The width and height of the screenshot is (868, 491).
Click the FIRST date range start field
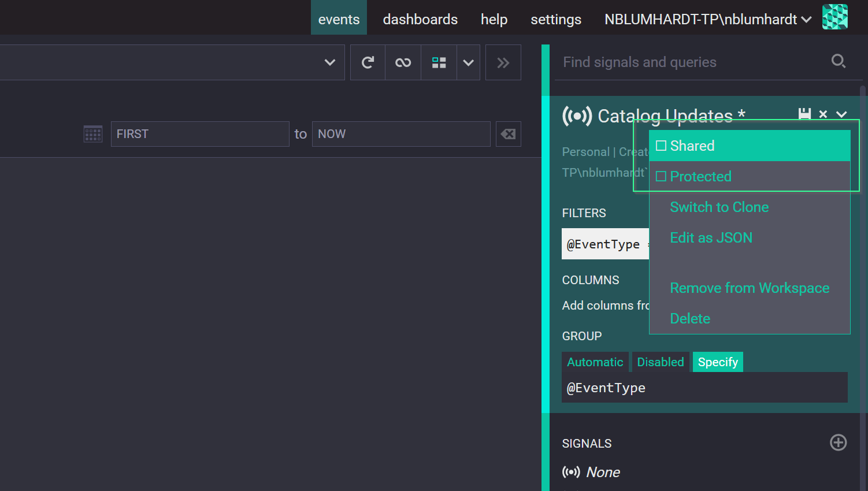coord(200,134)
